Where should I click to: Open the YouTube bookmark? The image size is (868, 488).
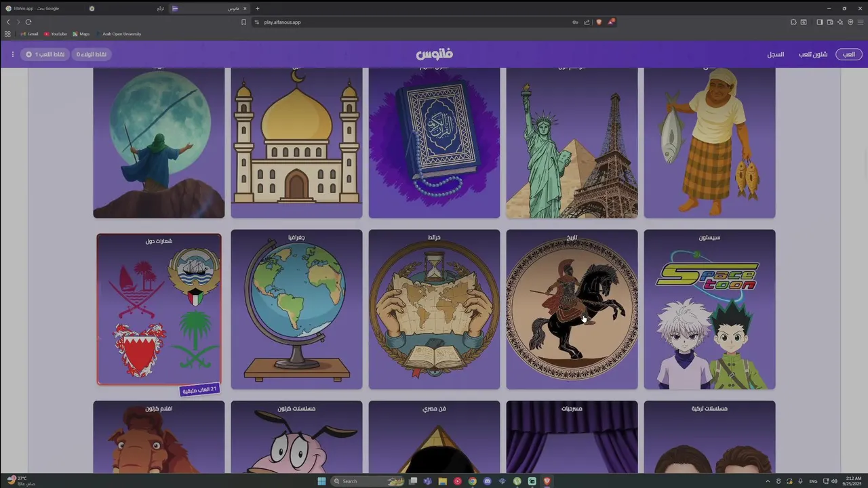tap(56, 34)
